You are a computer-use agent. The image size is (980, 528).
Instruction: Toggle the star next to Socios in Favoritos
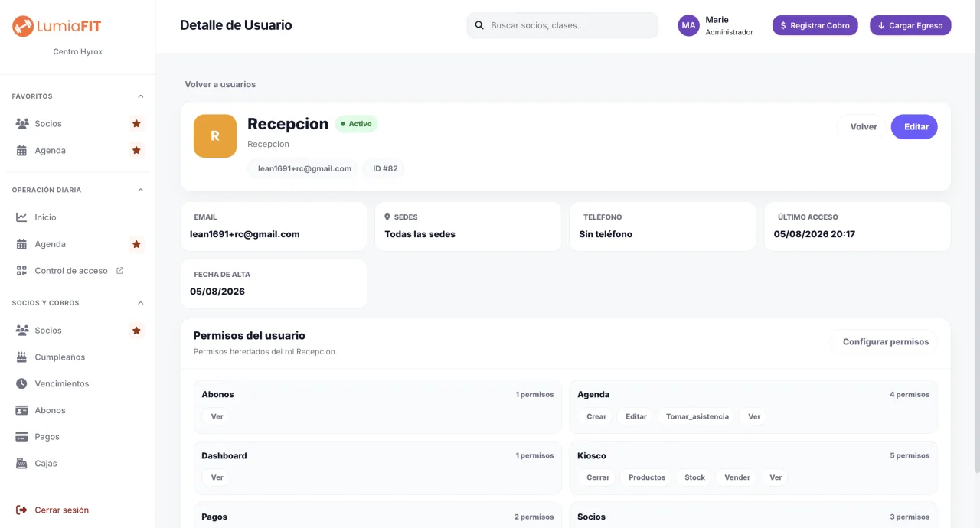coord(136,123)
